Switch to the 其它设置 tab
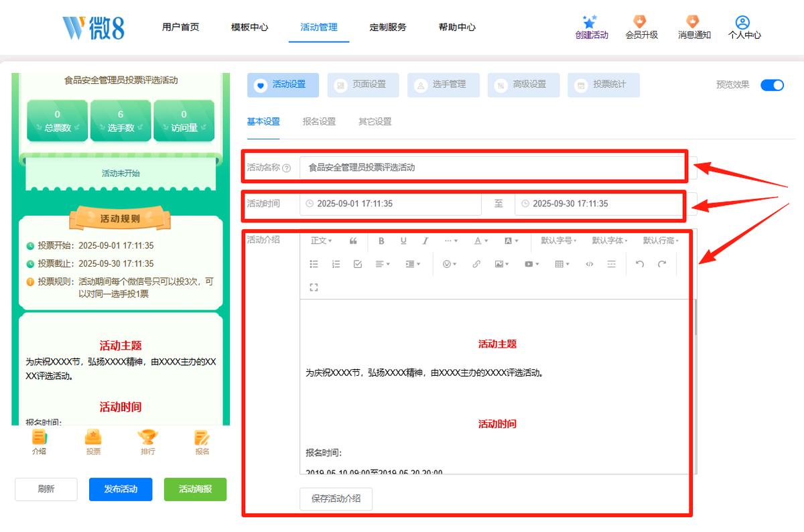Screen dimensions: 804x532 coord(375,122)
